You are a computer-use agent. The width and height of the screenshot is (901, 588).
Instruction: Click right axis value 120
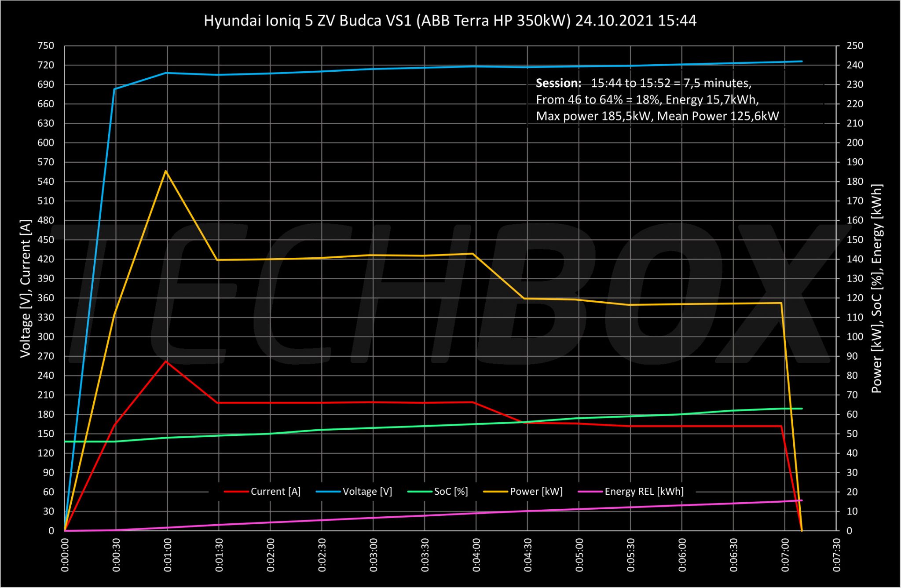pos(855,298)
